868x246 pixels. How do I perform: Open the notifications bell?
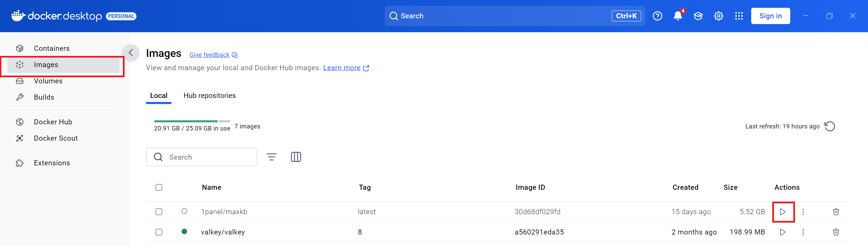point(678,16)
